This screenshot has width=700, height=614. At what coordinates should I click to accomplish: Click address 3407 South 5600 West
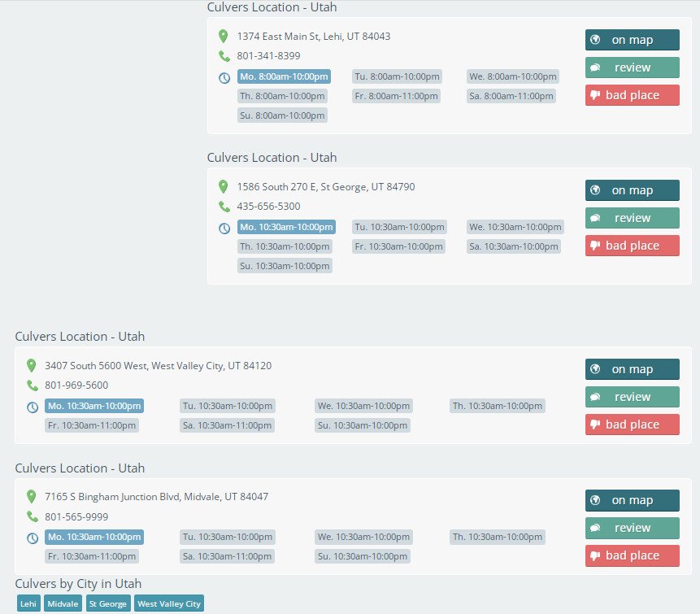pyautogui.click(x=158, y=366)
